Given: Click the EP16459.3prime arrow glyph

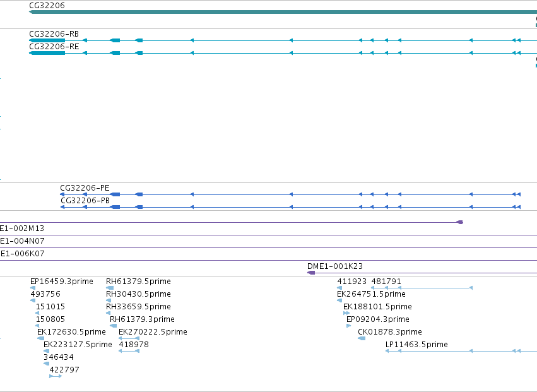Looking at the screenshot, I should (33, 288).
